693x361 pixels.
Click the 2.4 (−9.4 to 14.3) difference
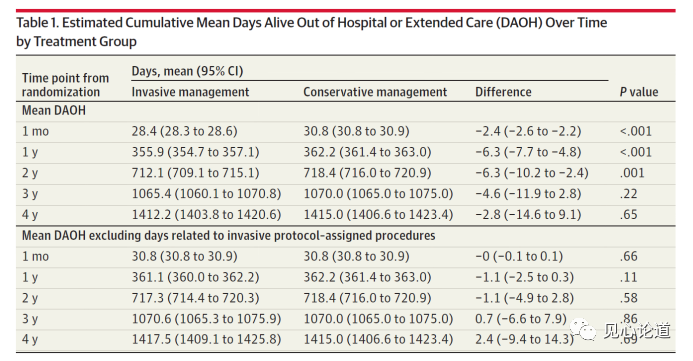[x=524, y=339]
